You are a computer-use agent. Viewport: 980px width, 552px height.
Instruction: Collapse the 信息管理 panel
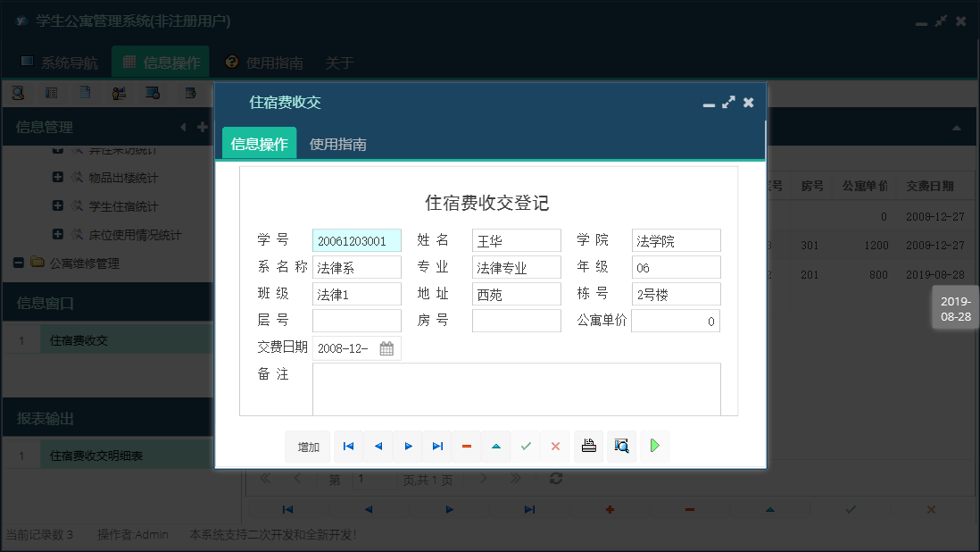pos(183,127)
